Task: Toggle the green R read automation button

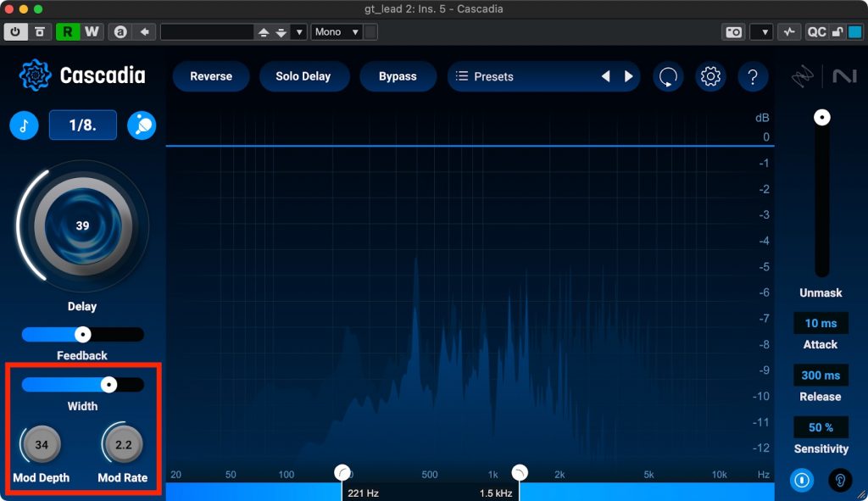Action: click(66, 32)
